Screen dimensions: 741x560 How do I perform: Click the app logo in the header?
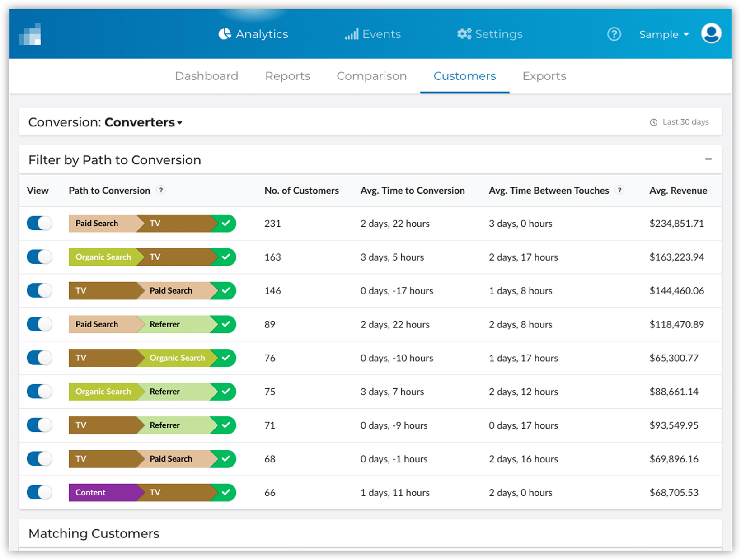click(x=30, y=34)
